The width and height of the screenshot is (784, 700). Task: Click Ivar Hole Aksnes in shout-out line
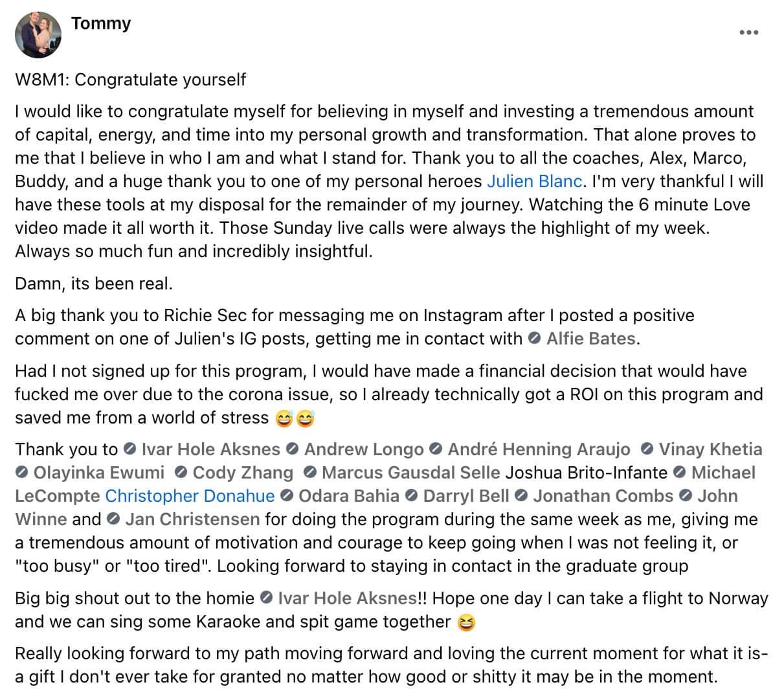[346, 598]
